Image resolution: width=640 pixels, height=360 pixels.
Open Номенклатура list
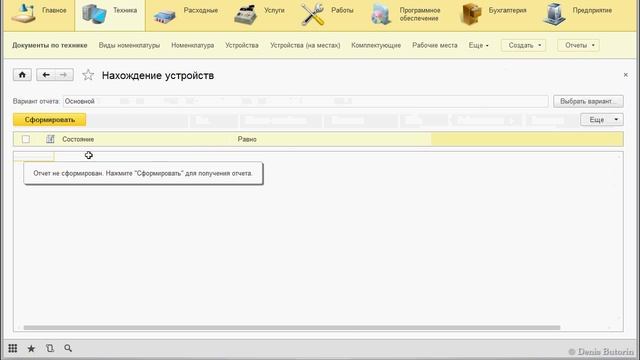click(192, 45)
